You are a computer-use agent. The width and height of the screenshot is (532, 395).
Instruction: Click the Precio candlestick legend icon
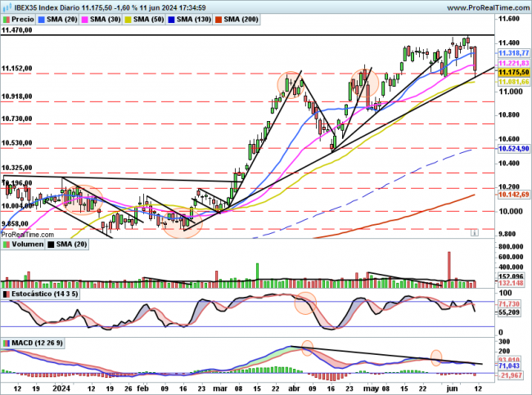click(7, 18)
